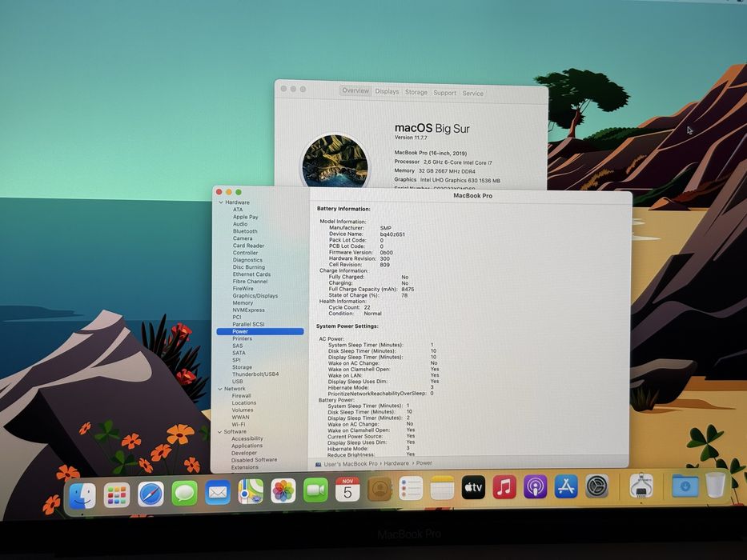Open Reminders in the Dock
The height and width of the screenshot is (560, 747).
point(412,488)
